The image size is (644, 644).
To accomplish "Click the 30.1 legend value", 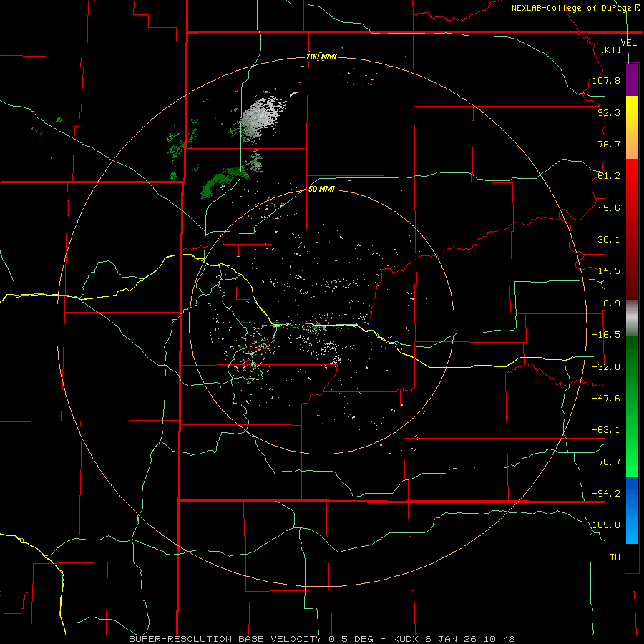I will [609, 240].
